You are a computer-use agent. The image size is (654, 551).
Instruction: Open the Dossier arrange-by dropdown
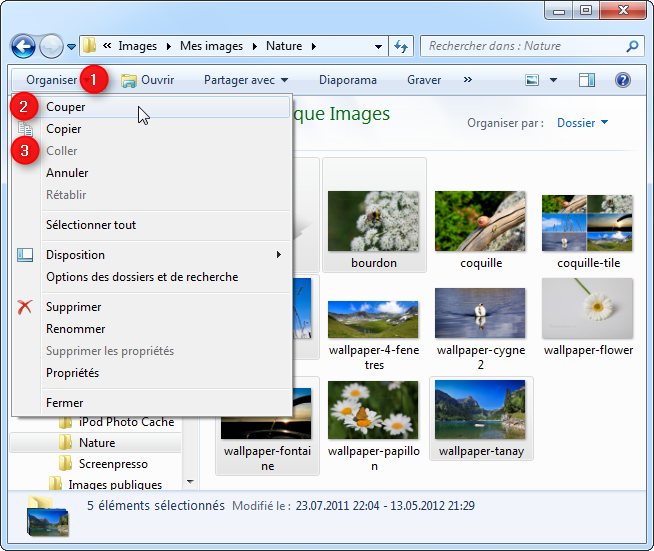583,123
